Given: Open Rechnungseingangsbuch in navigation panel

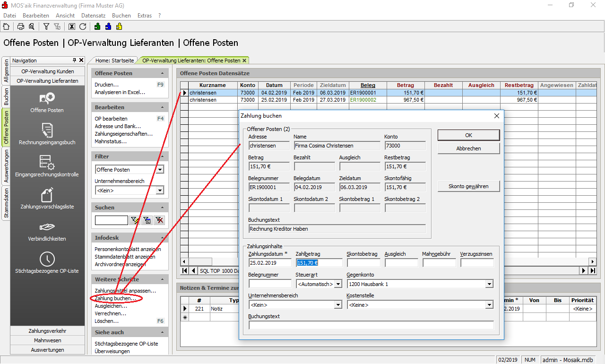Looking at the screenshot, I should 47,134.
